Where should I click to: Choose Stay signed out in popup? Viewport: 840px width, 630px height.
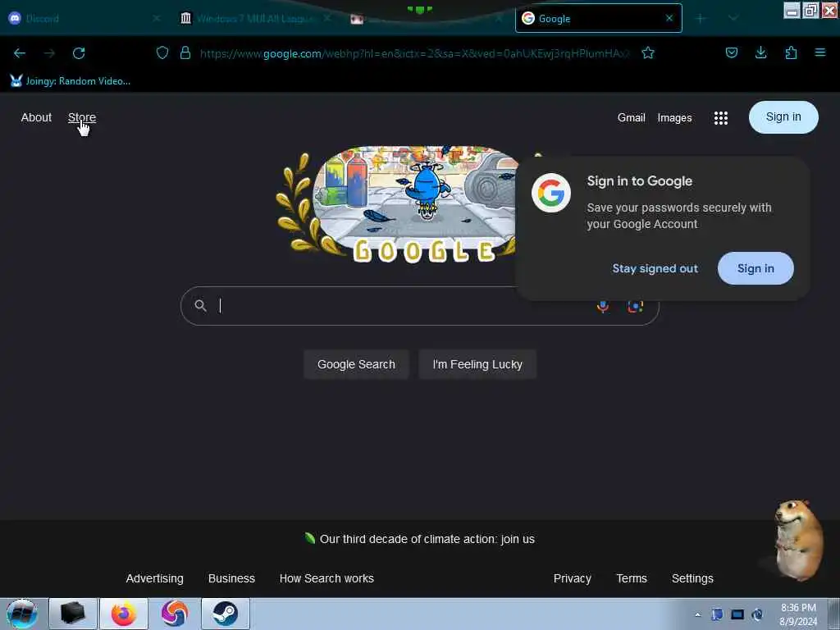pos(655,268)
